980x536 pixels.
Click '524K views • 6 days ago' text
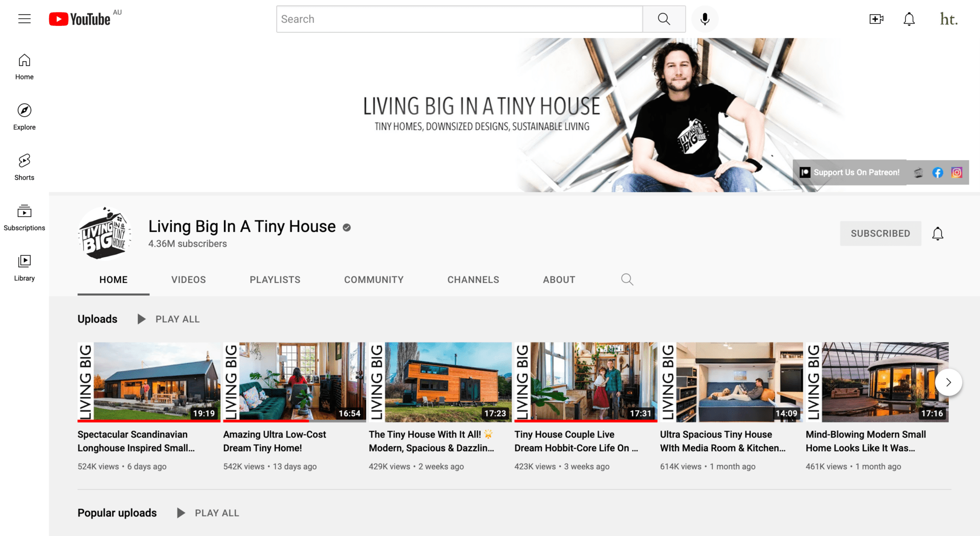click(122, 467)
